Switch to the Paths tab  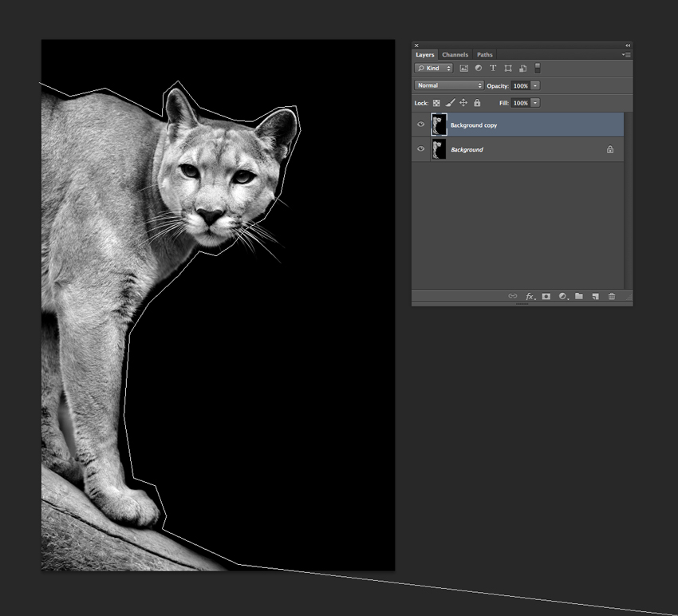(x=485, y=54)
